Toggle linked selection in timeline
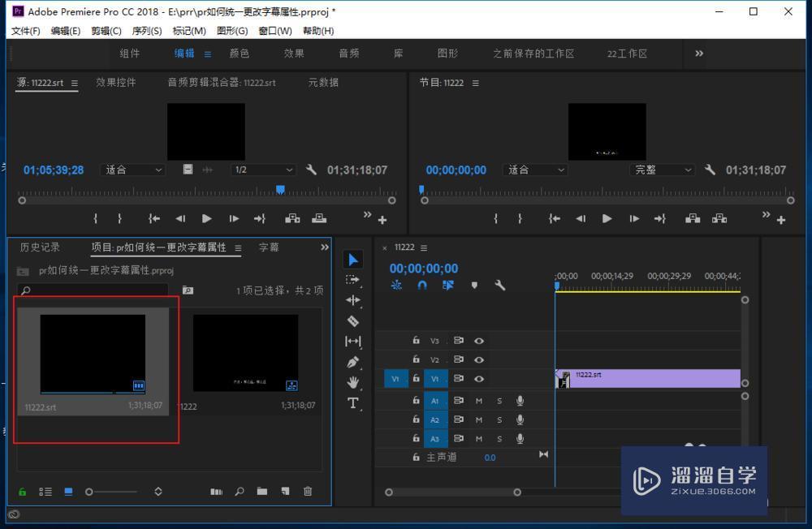The width and height of the screenshot is (812, 529). 448,286
